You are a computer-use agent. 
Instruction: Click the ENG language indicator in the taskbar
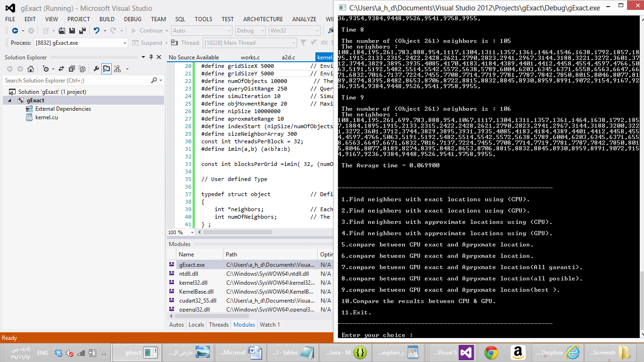(x=42, y=353)
